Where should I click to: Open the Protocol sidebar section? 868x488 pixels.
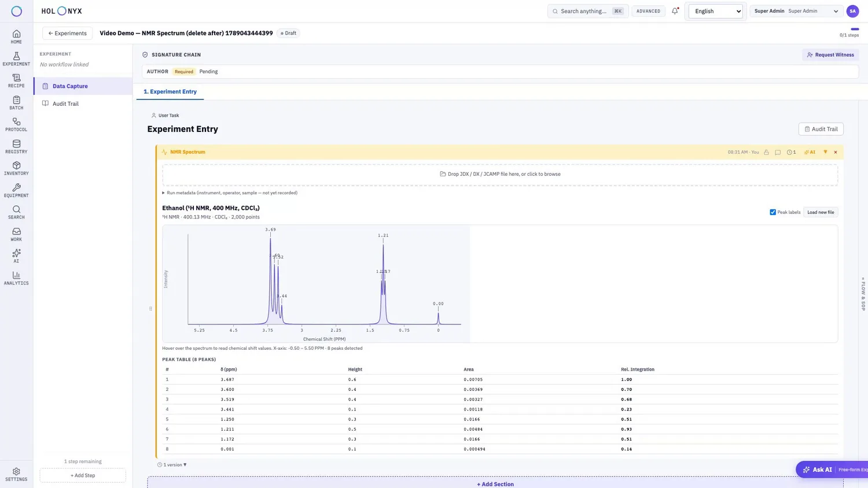16,125
